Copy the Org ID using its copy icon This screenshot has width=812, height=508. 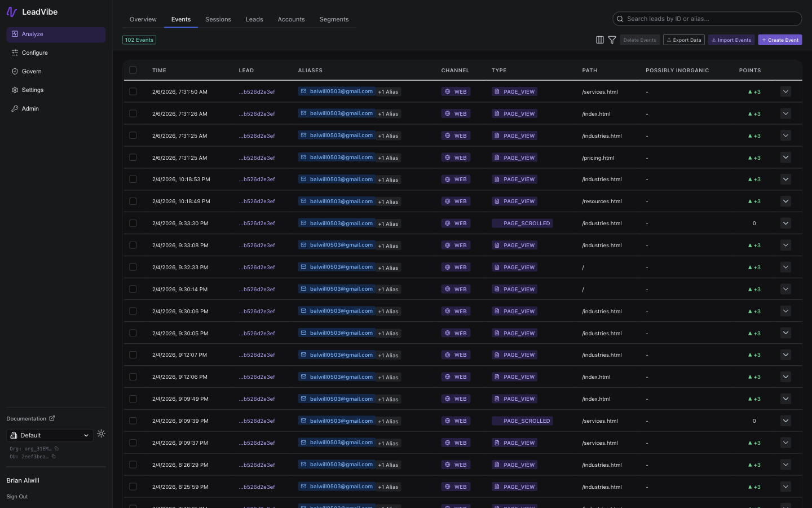tap(58, 449)
